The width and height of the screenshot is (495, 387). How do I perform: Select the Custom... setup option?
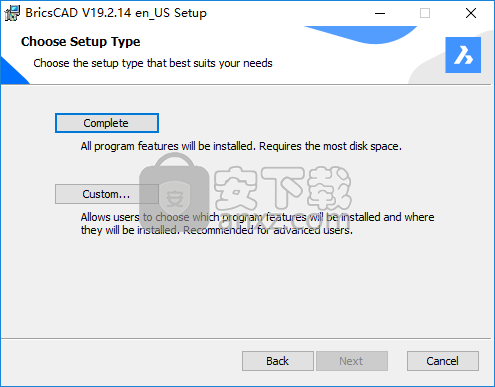[107, 194]
